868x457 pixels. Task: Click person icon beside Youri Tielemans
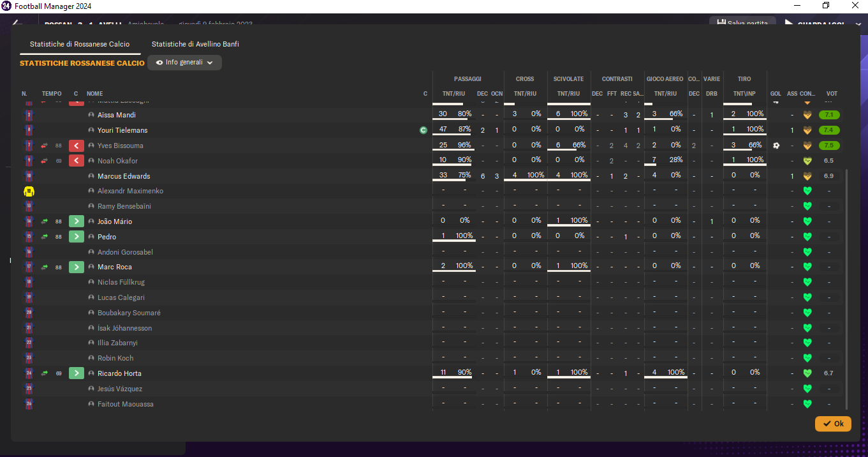click(91, 130)
